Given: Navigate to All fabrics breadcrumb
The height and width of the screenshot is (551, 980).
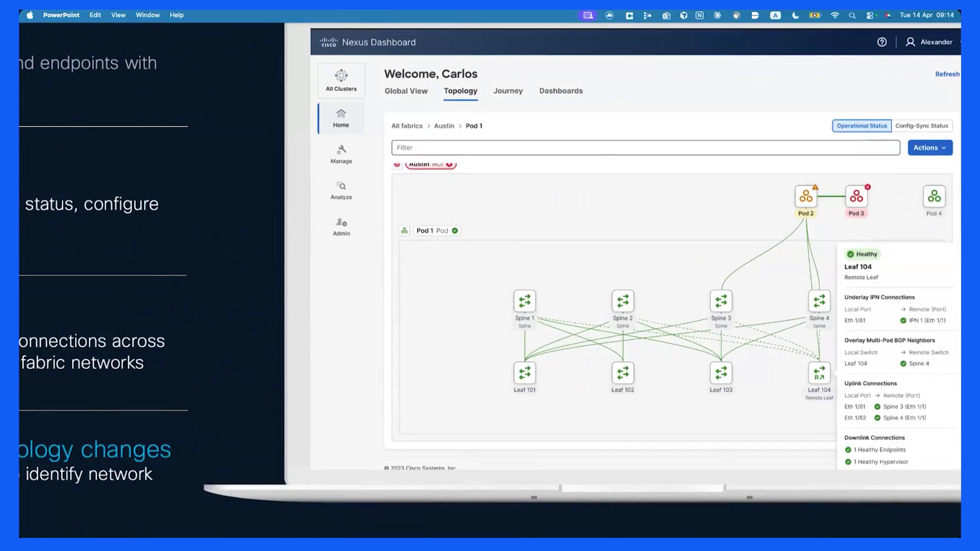Looking at the screenshot, I should pos(407,126).
